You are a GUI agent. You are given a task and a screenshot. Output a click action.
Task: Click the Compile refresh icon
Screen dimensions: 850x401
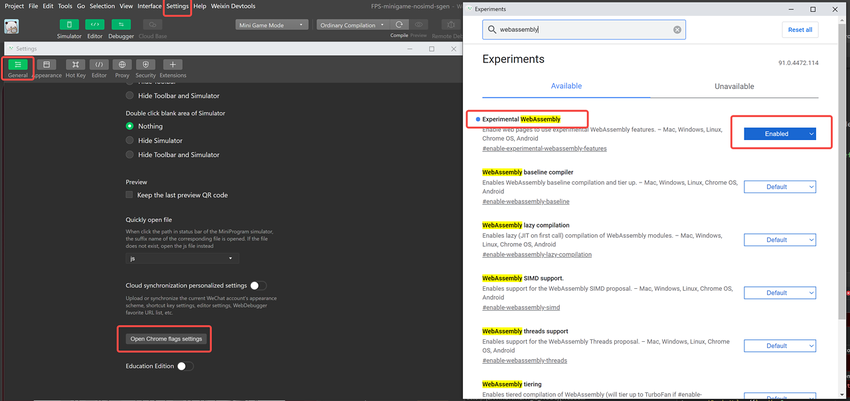coord(399,24)
